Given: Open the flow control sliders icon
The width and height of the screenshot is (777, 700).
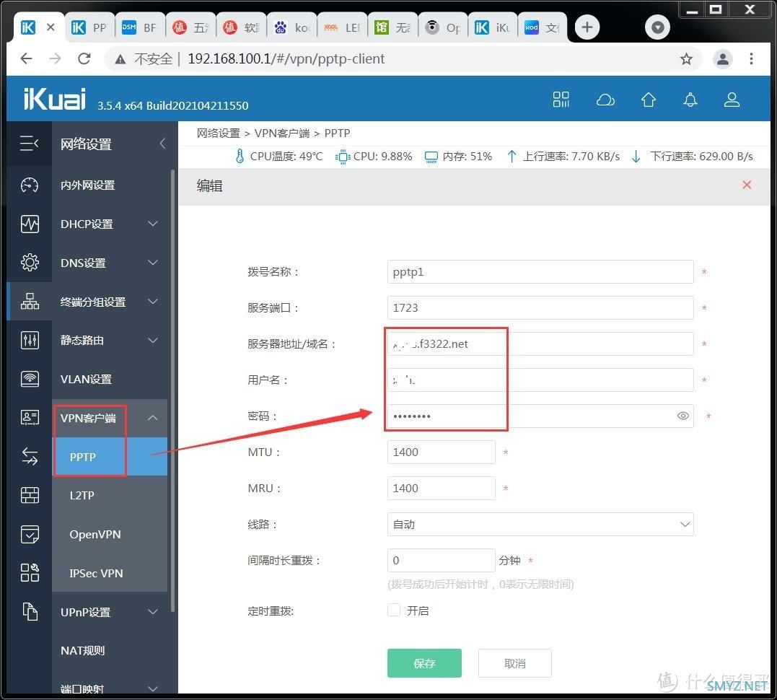Looking at the screenshot, I should (30, 340).
